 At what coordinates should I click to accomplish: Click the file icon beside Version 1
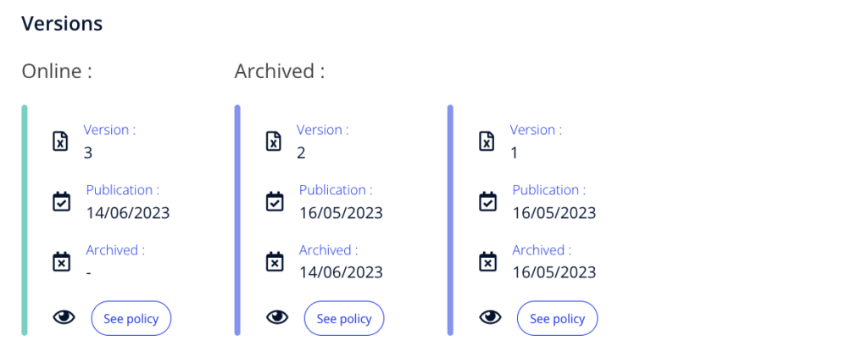pos(487,142)
